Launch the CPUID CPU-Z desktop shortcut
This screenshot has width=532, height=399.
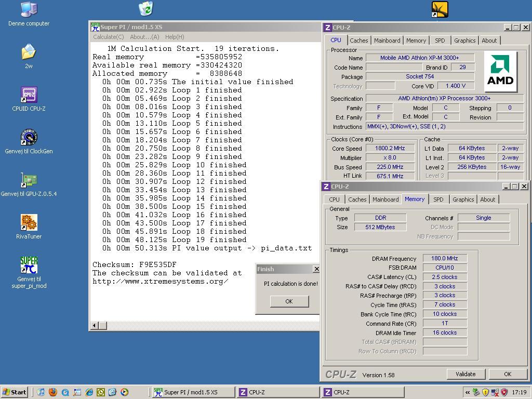(x=29, y=99)
